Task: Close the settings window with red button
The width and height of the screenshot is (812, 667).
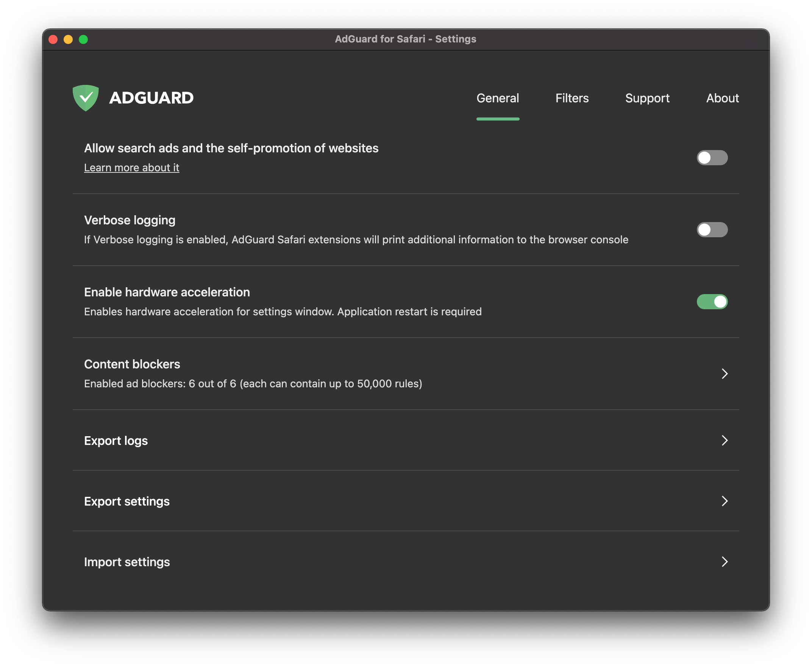Action: pos(53,39)
